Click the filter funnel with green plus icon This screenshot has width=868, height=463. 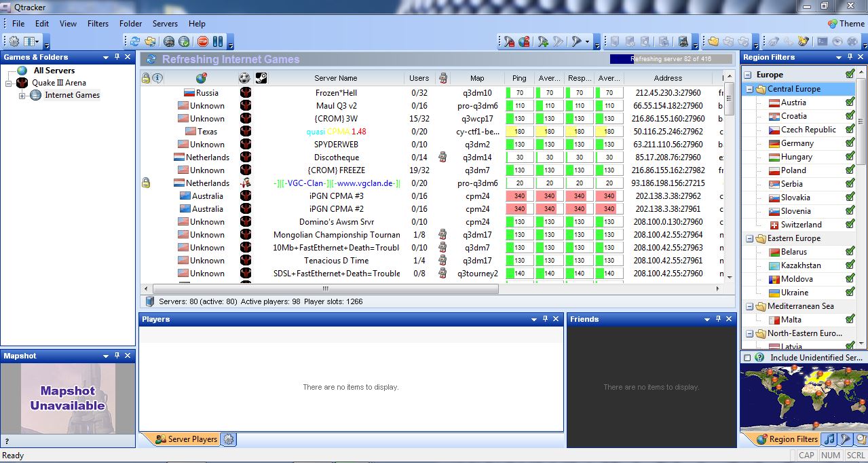(543, 41)
